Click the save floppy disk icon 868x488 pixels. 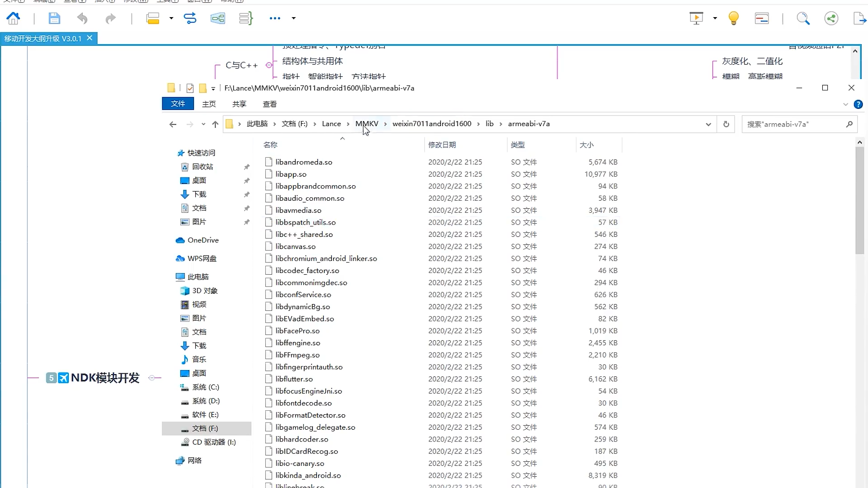[54, 18]
